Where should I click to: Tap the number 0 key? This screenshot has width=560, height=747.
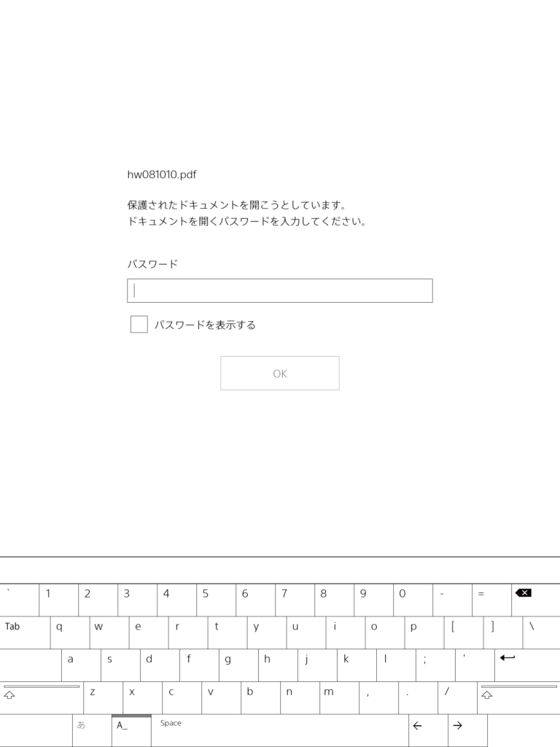point(413,600)
